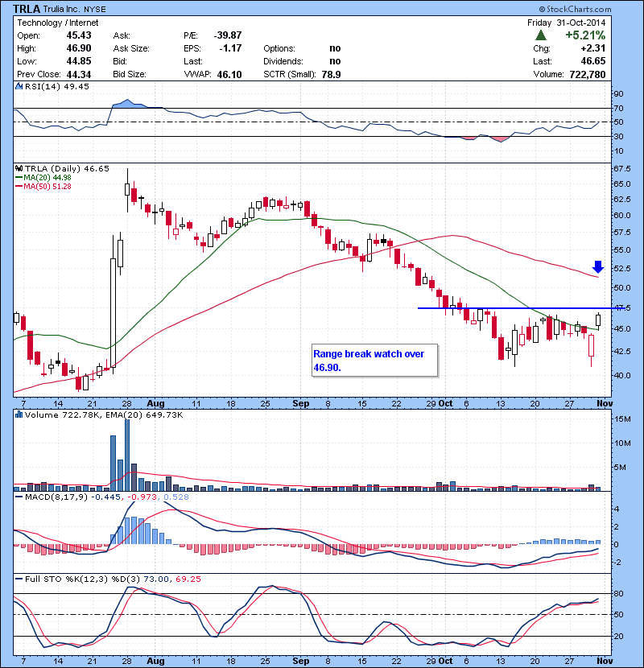Image resolution: width=644 pixels, height=668 pixels.
Task: Click the NYSE exchange label
Action: pos(95,10)
